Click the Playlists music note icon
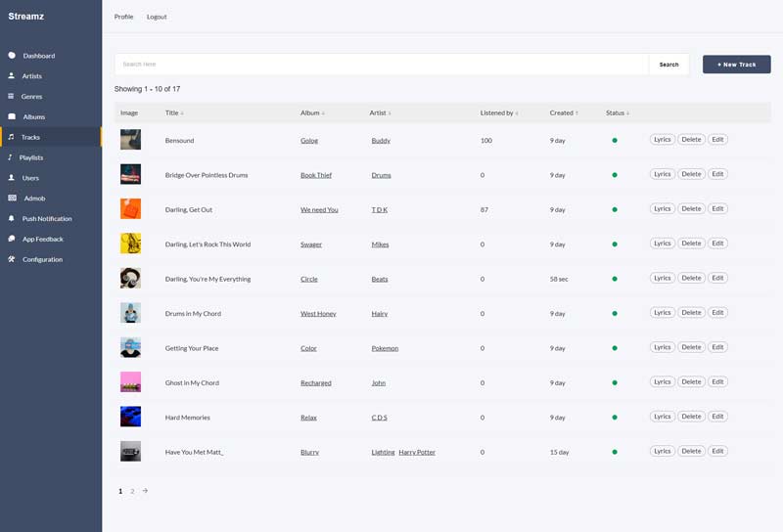Screen dimensions: 783x532 [x=11, y=157]
